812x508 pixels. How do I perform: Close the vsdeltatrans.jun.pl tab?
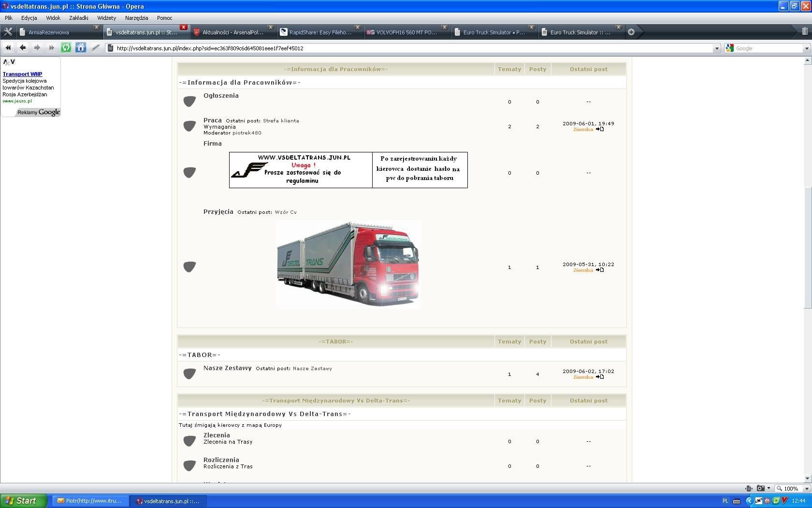coord(184,27)
